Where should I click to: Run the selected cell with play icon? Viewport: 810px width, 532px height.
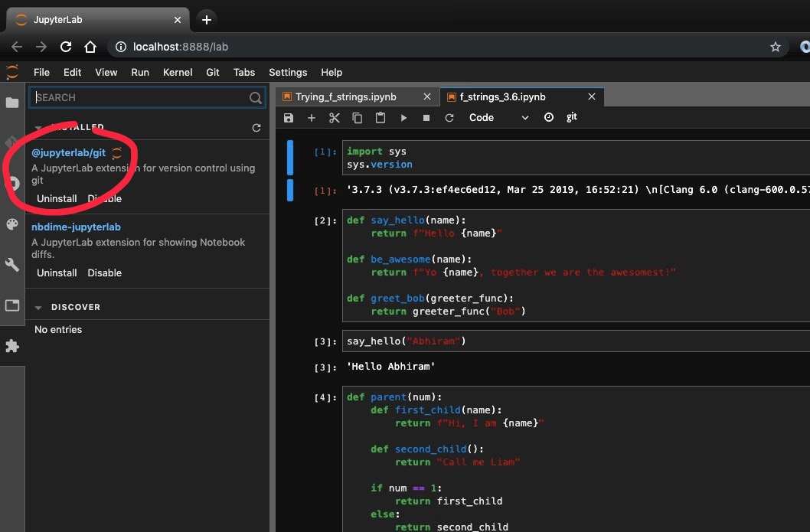click(403, 118)
